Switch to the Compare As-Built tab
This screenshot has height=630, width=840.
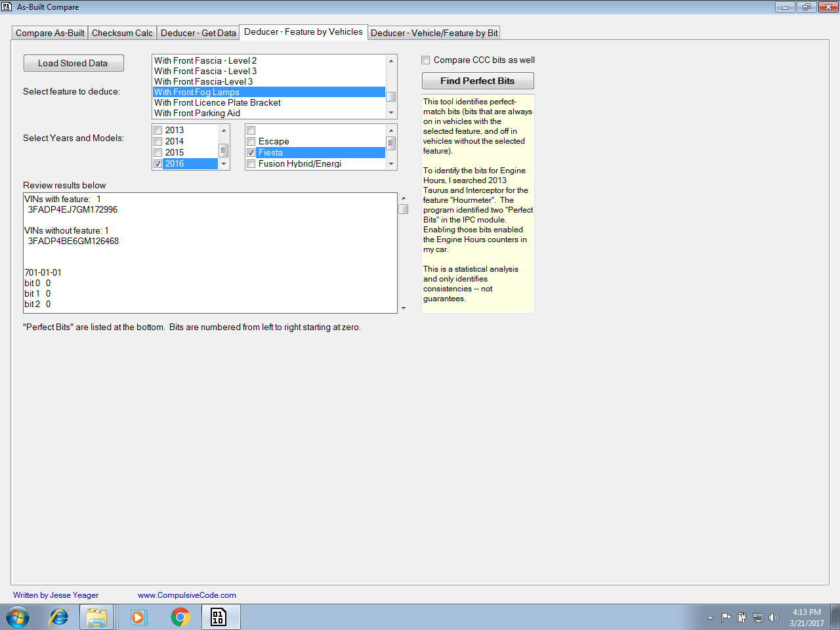coord(49,32)
